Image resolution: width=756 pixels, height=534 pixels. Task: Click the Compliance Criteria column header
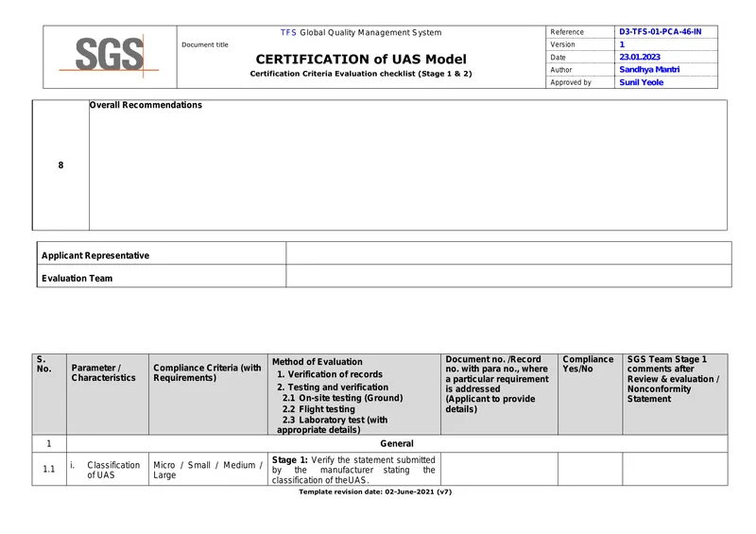(x=208, y=394)
